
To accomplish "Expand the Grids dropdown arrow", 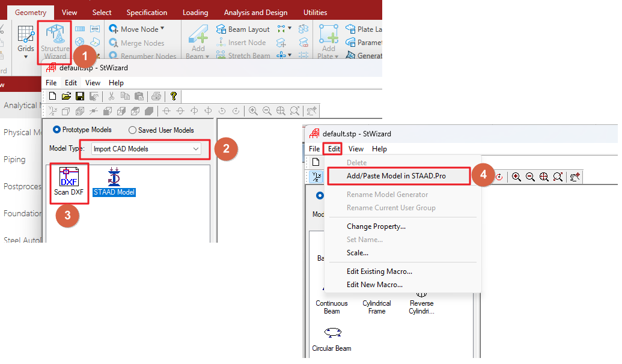I will click(x=26, y=57).
